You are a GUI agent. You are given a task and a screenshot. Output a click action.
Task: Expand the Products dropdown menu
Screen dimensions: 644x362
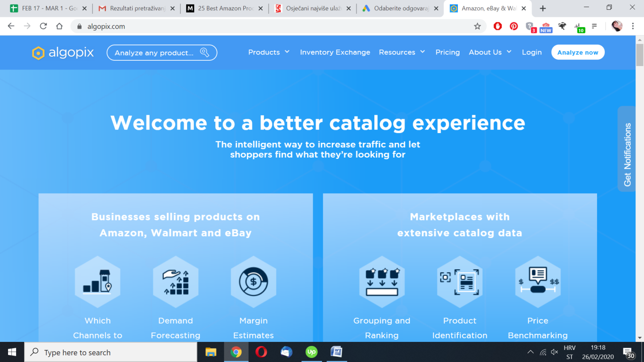point(269,52)
